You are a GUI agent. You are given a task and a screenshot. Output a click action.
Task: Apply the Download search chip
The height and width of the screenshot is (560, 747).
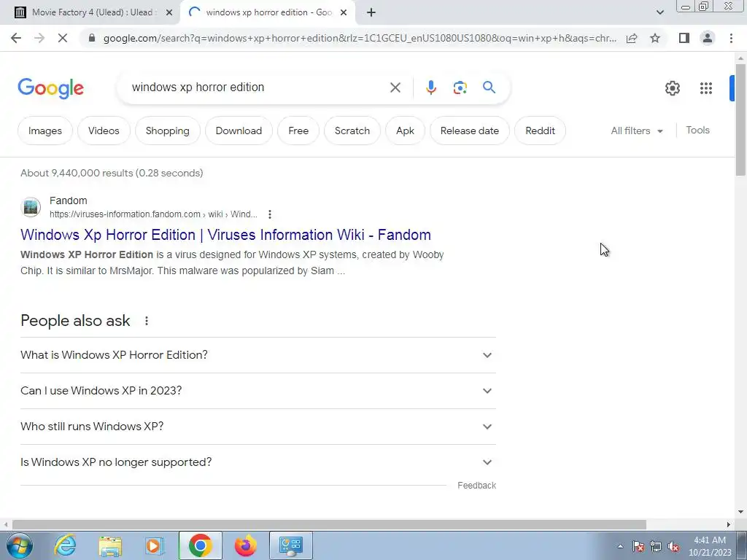click(239, 131)
